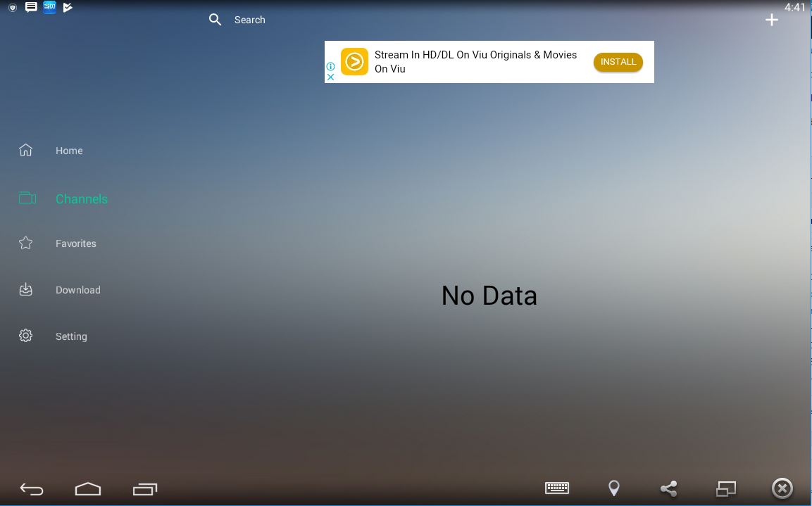The height and width of the screenshot is (506, 812).
Task: Click the screen resize icon
Action: [x=725, y=488]
